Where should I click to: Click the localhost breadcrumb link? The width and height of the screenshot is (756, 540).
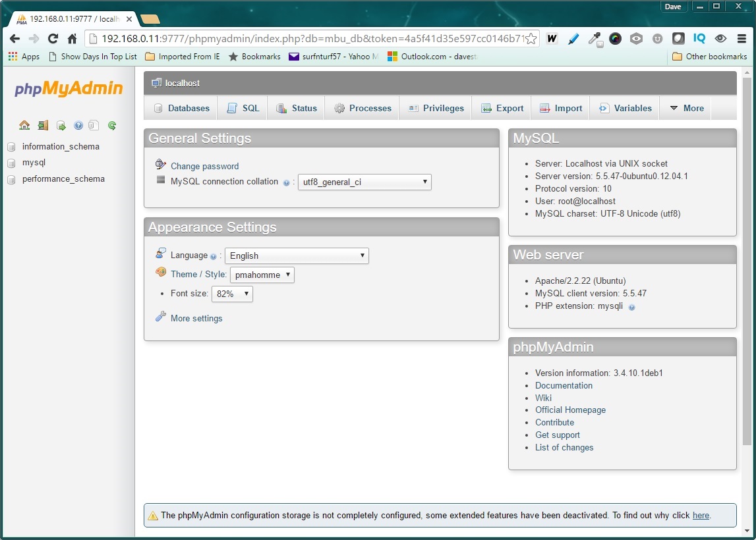[x=183, y=84]
